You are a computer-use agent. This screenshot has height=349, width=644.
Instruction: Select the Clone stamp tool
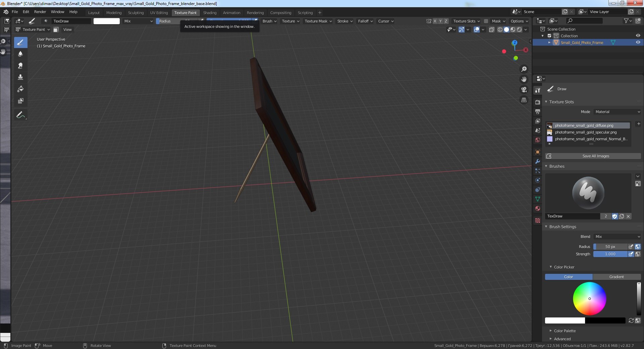20,77
